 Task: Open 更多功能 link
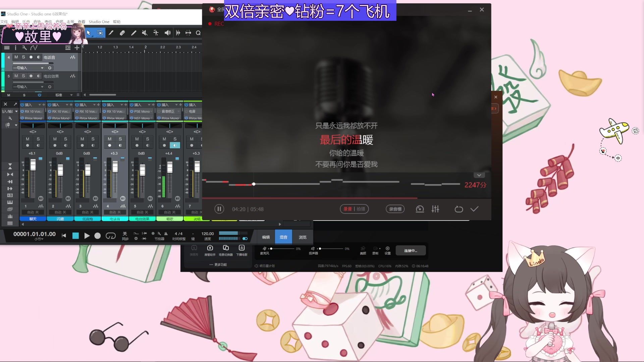click(x=218, y=265)
